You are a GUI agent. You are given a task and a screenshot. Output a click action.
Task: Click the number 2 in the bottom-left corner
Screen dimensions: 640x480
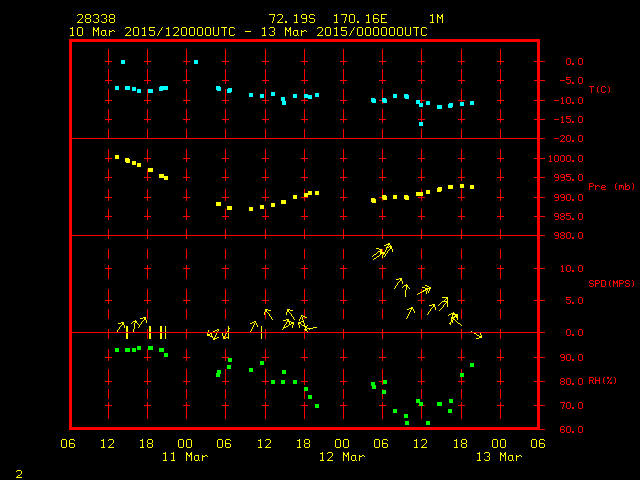[18, 471]
